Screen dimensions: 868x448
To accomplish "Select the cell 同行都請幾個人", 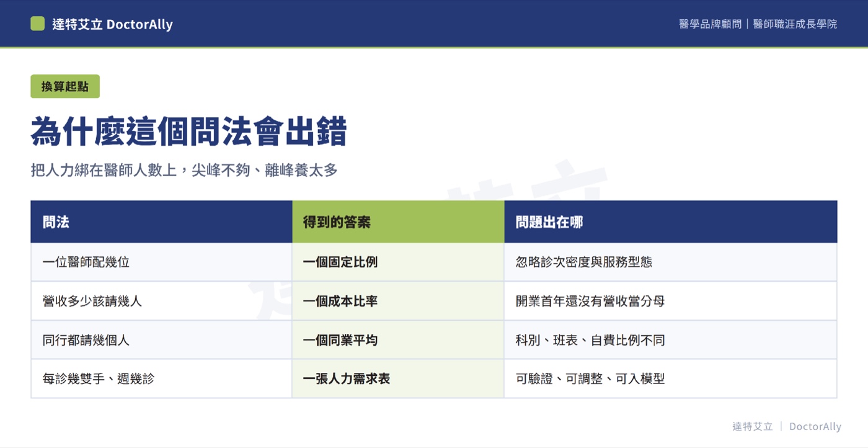I will point(161,340).
